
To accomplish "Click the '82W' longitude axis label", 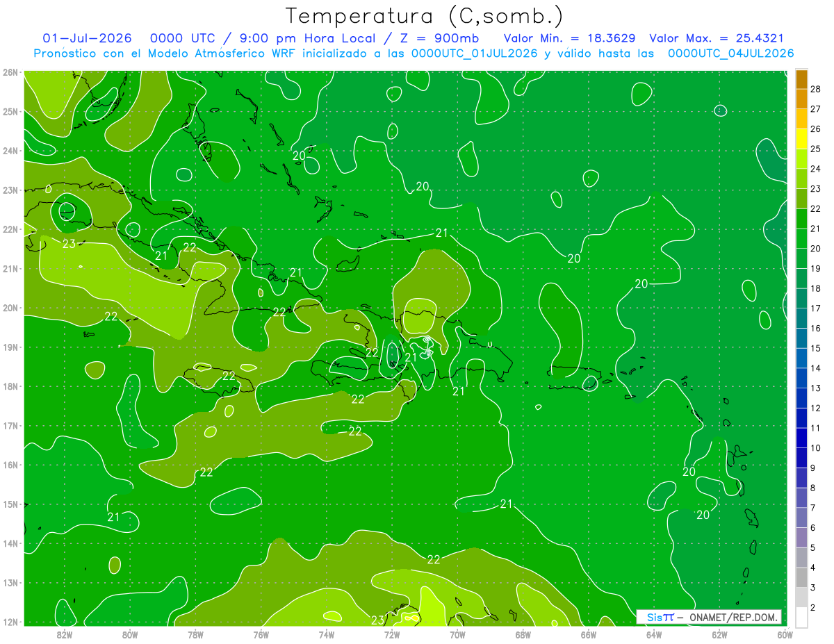I will pyautogui.click(x=64, y=634).
